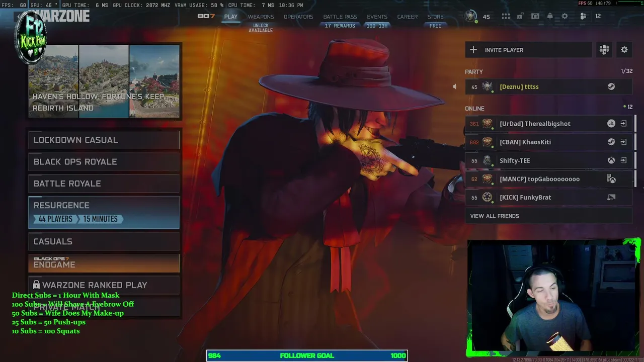Open the Black Ops 7 Endgame mode

point(104,263)
